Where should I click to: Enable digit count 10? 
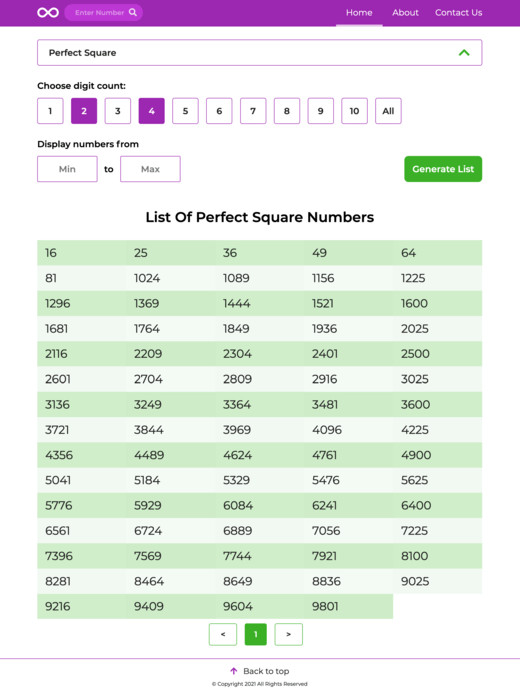pos(354,111)
